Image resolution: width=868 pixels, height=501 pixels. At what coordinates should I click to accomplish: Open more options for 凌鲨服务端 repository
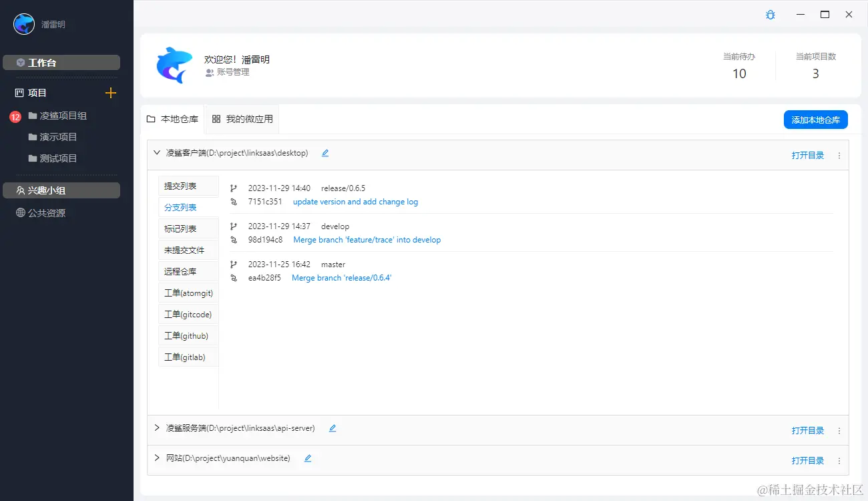839,431
